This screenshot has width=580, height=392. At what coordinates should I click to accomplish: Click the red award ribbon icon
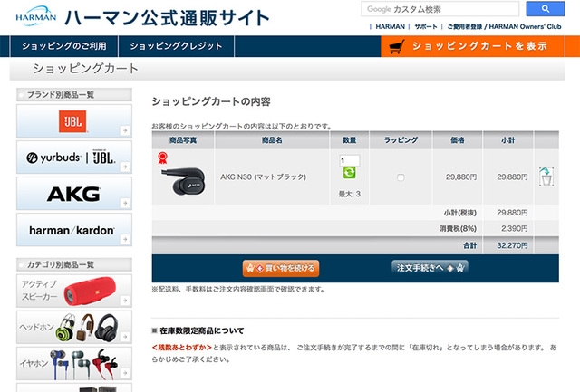pyautogui.click(x=162, y=158)
